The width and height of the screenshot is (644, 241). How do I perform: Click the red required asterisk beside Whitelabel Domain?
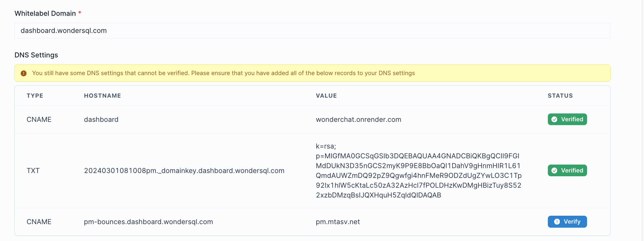pyautogui.click(x=80, y=13)
